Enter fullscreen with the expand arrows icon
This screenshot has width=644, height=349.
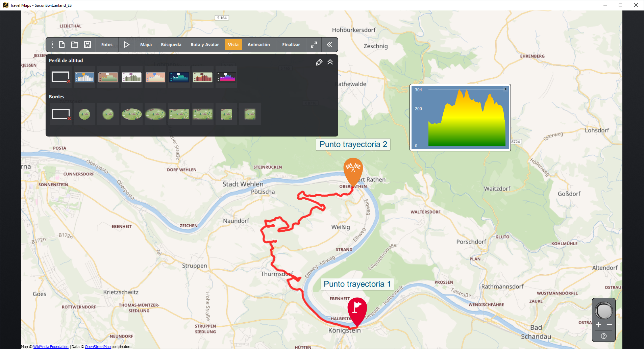(x=314, y=45)
